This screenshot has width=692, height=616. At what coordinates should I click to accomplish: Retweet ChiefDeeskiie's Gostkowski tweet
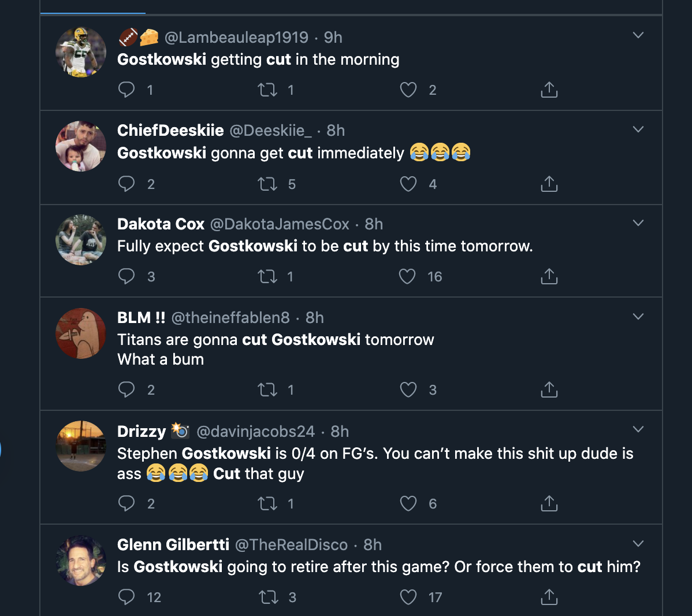(x=267, y=184)
